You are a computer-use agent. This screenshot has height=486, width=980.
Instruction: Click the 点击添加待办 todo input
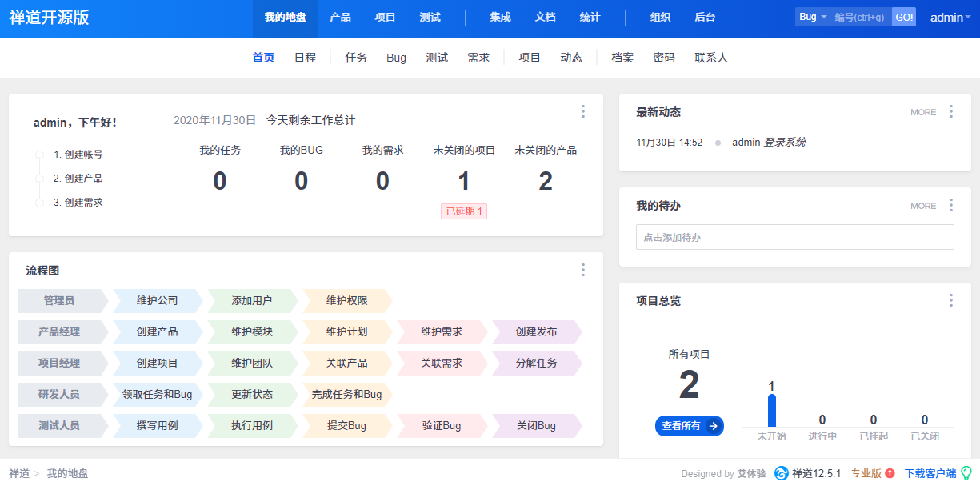795,237
